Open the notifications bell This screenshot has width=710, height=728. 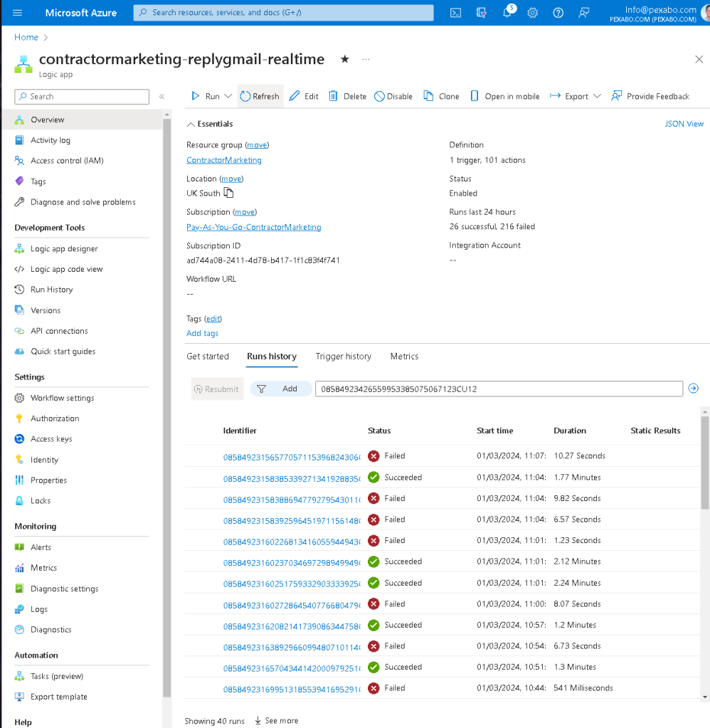[507, 13]
